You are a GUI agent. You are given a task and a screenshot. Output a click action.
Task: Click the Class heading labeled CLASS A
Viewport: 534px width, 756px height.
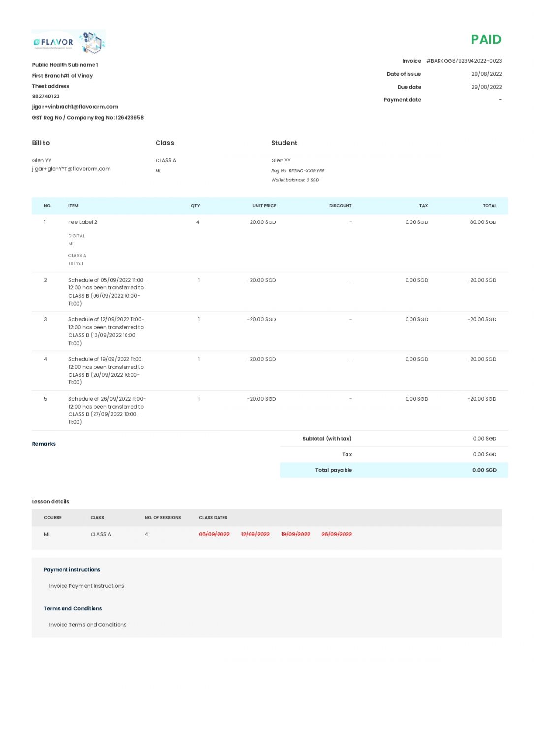click(165, 160)
